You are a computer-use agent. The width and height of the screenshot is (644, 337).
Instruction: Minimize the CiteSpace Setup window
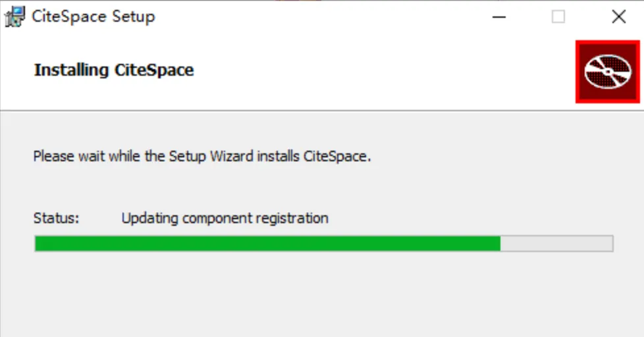point(500,17)
